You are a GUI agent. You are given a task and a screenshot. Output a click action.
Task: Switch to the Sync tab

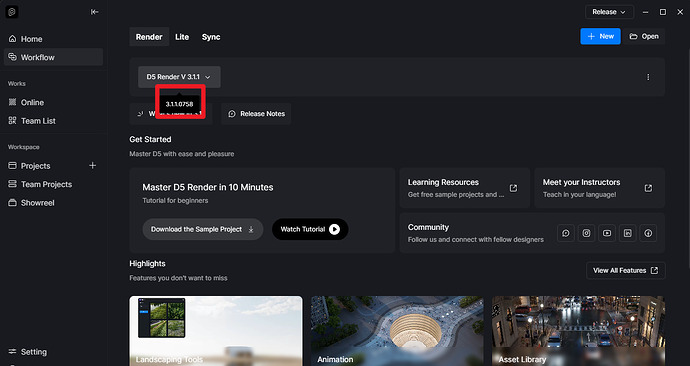211,37
